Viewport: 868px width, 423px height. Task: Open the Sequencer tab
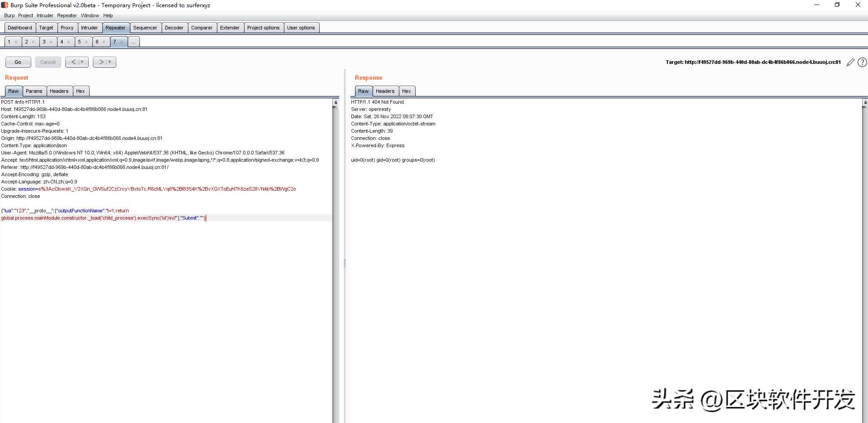145,28
